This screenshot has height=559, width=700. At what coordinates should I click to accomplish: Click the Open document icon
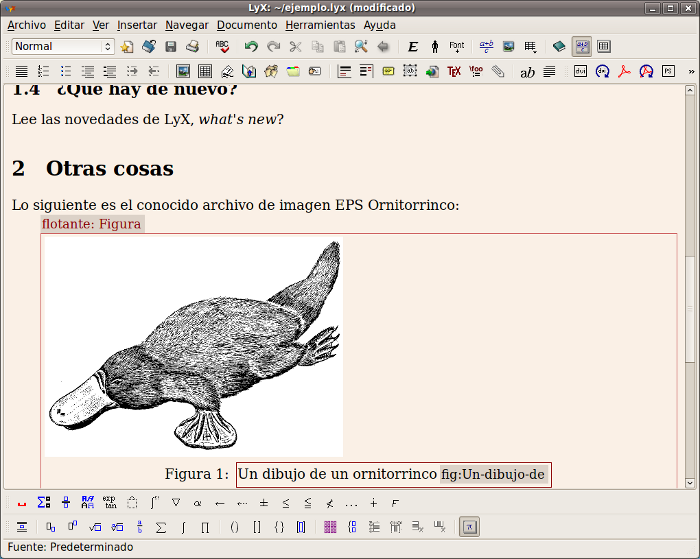pos(149,46)
